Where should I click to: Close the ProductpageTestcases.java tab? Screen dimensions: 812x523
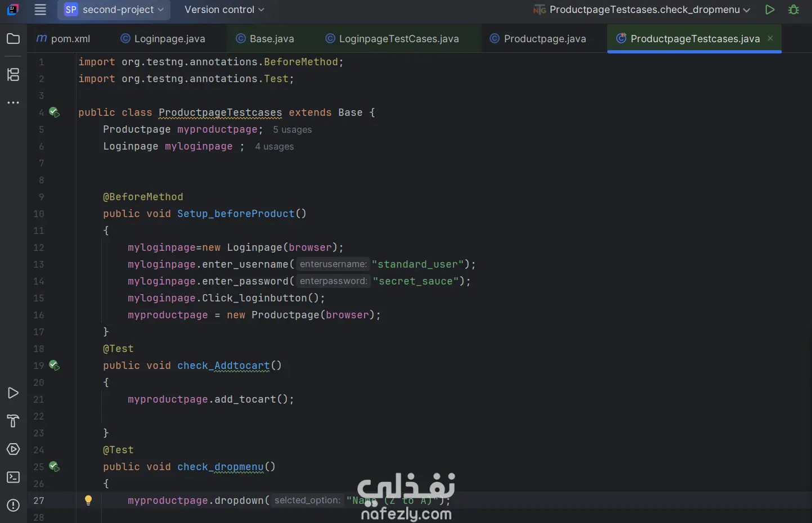tap(770, 38)
